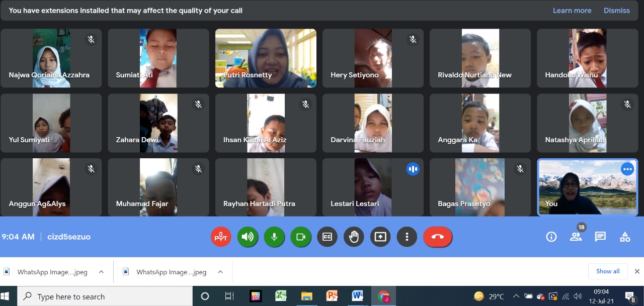Screen dimensions: 644x306
Task: Raise your hand in the meeting
Action: [354, 237]
